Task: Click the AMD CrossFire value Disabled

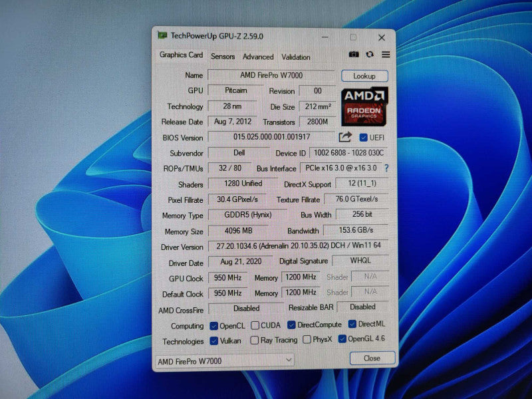Action: [246, 309]
